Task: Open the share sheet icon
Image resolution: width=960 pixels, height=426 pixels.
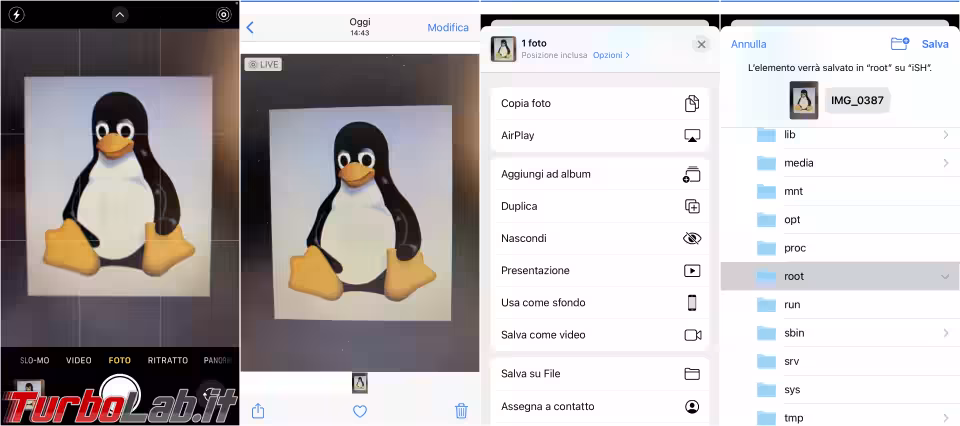Action: (x=258, y=411)
